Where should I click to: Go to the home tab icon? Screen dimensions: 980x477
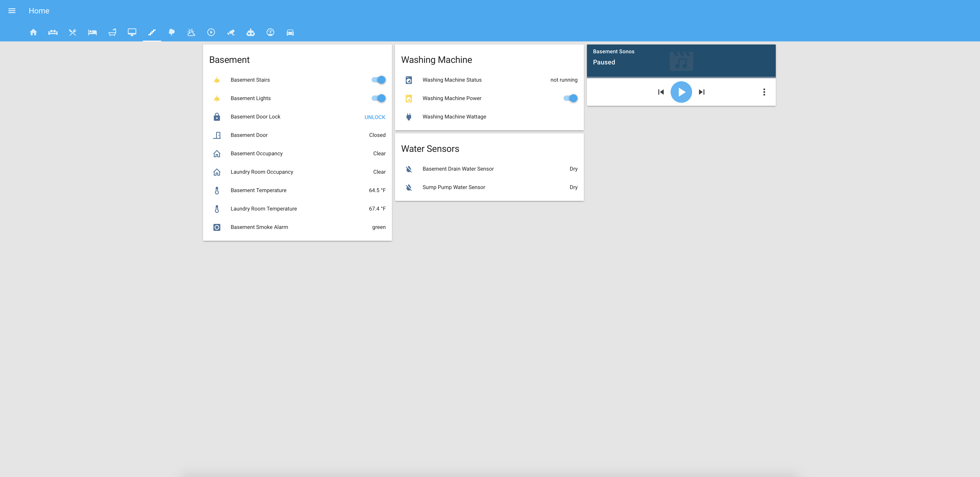33,32
